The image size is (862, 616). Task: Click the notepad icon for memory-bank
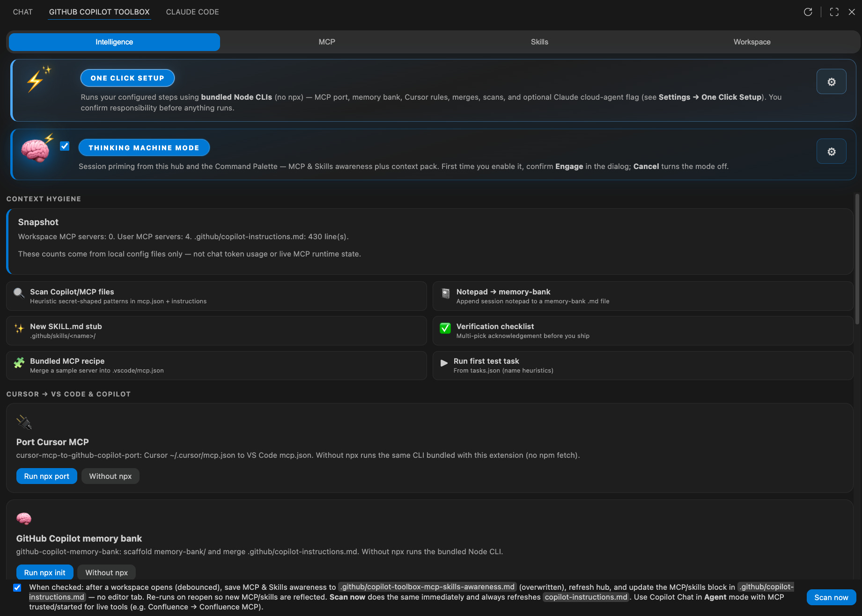pyautogui.click(x=446, y=293)
